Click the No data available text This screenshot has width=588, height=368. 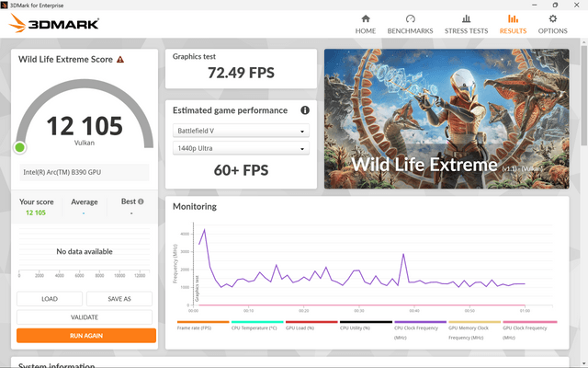click(x=85, y=251)
